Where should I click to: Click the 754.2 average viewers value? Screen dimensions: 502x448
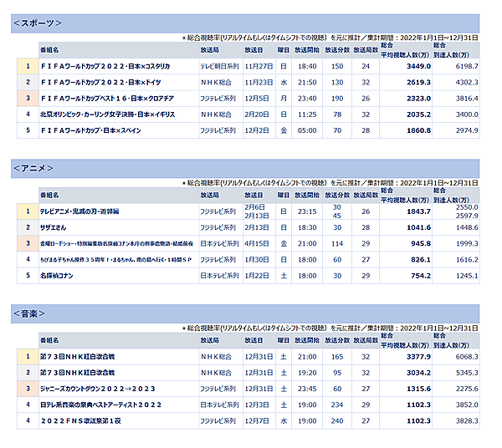[x=421, y=276]
